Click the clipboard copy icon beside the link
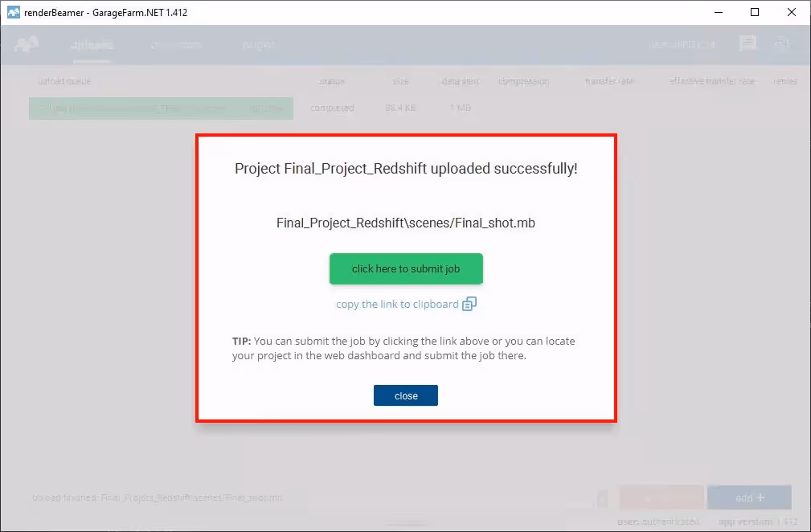Image resolution: width=811 pixels, height=532 pixels. point(469,304)
